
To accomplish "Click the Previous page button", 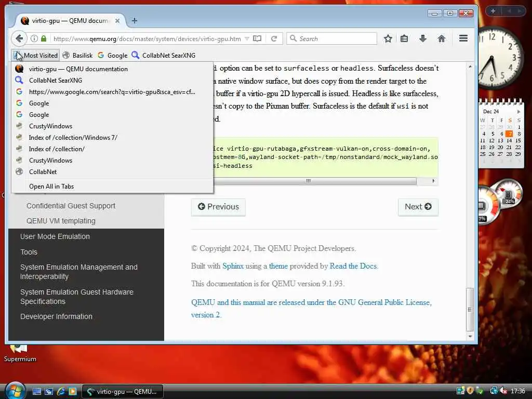I will click(218, 207).
